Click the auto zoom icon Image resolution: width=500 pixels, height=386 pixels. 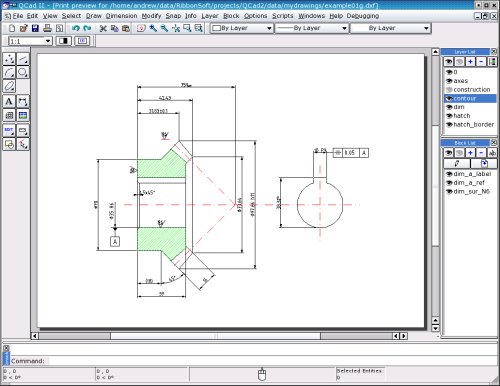point(176,28)
